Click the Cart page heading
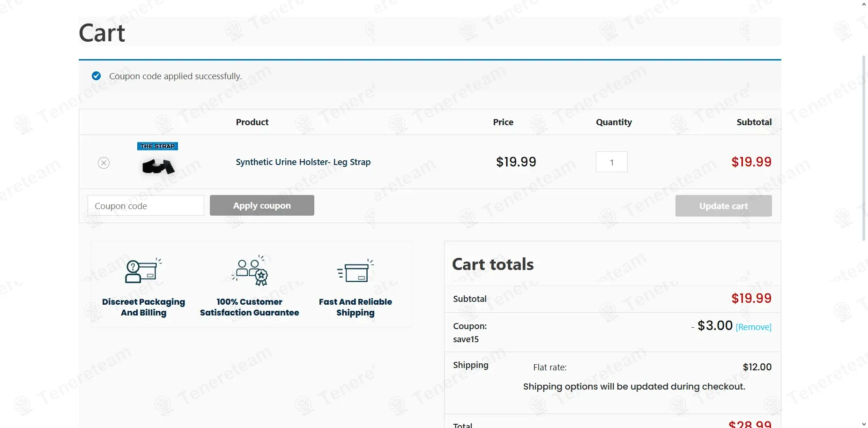Image resolution: width=868 pixels, height=428 pixels. click(102, 33)
